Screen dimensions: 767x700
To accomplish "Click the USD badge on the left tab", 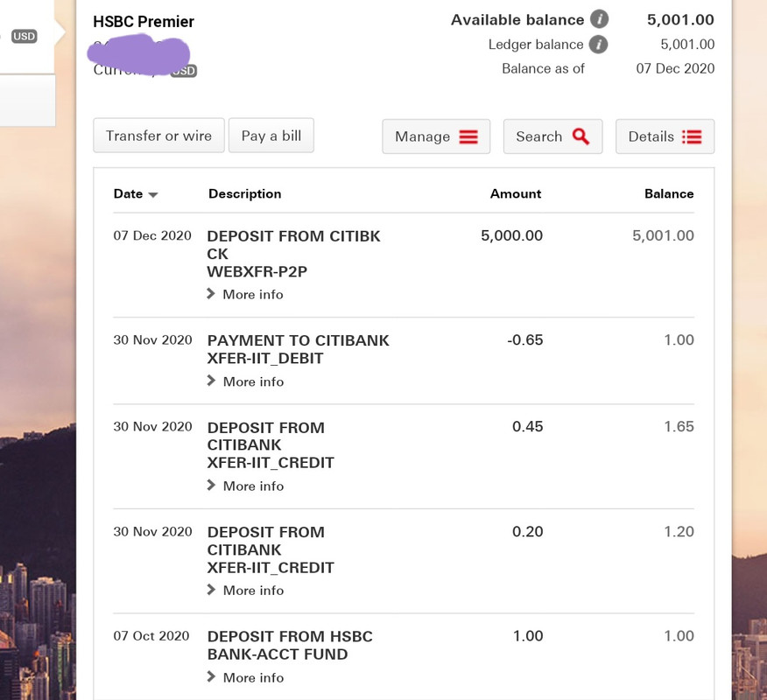I will pos(24,36).
